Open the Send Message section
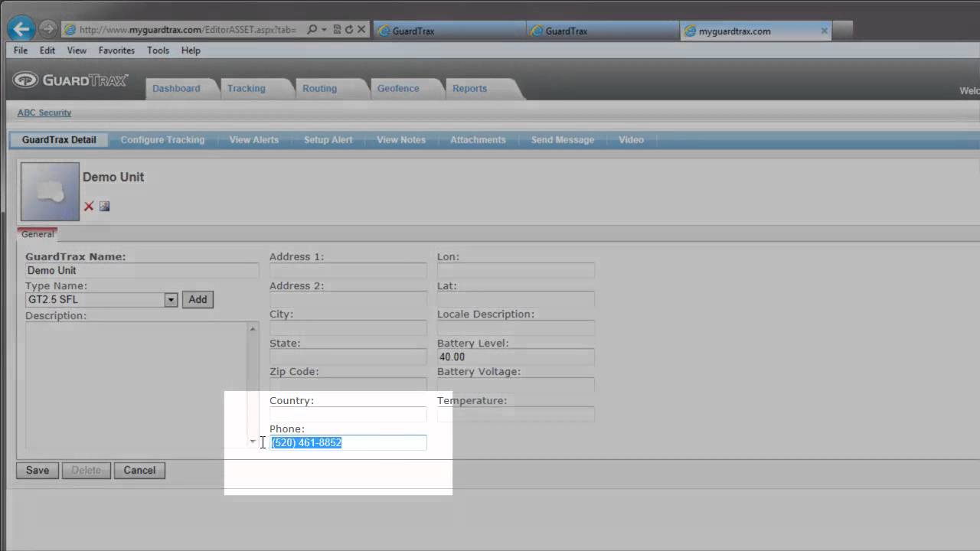 tap(563, 140)
